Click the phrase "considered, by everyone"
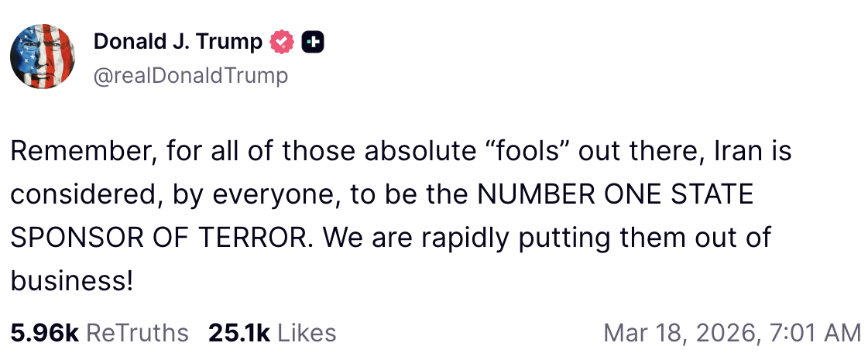Viewport: 868px width, 360px height. click(x=174, y=194)
